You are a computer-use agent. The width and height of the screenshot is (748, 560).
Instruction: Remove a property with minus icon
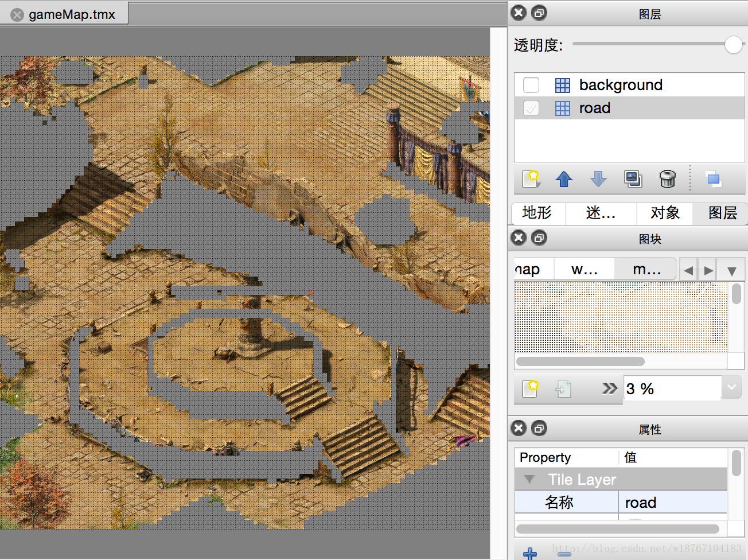pos(564,553)
